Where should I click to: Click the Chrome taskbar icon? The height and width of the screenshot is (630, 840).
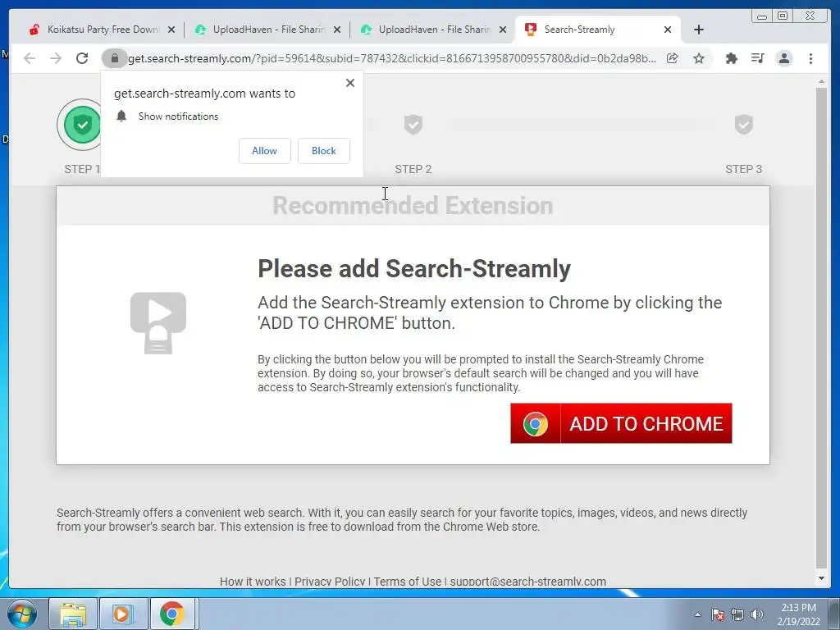tap(172, 614)
